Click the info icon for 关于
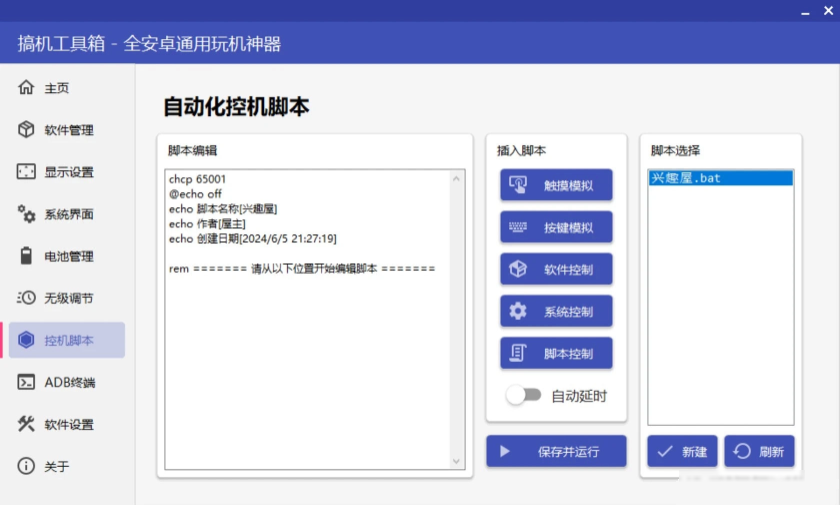This screenshot has height=505, width=840. click(26, 466)
